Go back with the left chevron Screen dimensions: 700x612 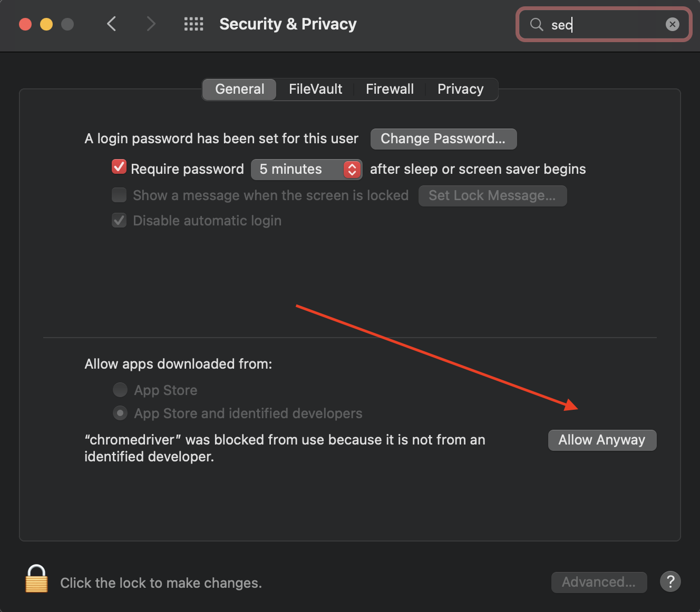point(111,24)
